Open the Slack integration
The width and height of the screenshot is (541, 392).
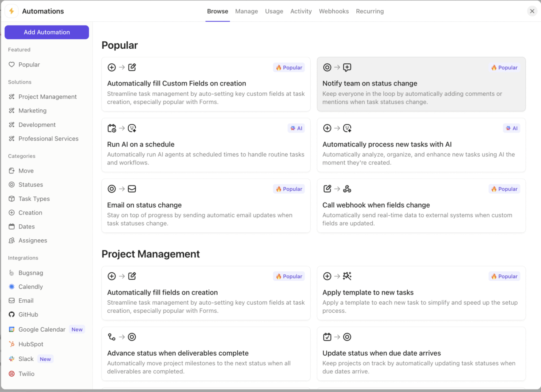26,359
